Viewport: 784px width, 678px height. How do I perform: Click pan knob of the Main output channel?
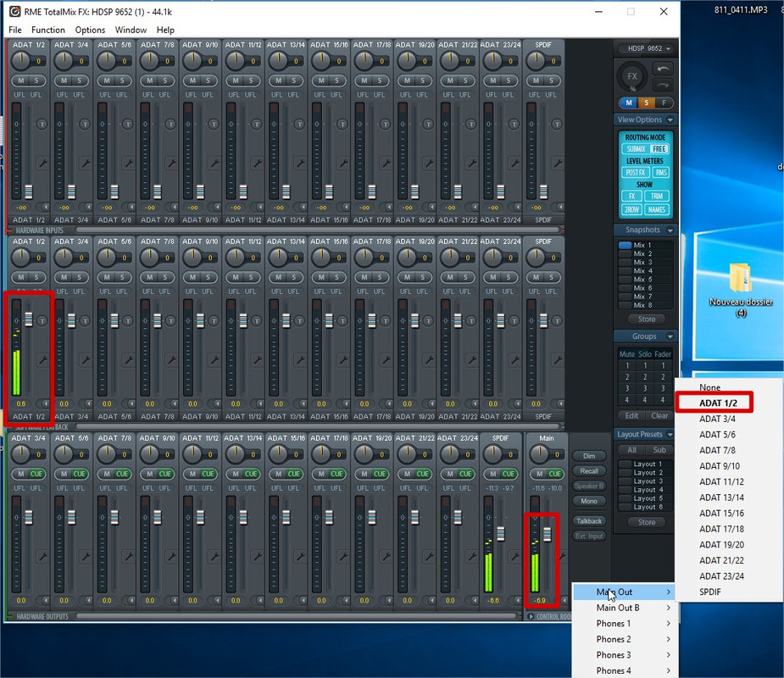[x=539, y=453]
